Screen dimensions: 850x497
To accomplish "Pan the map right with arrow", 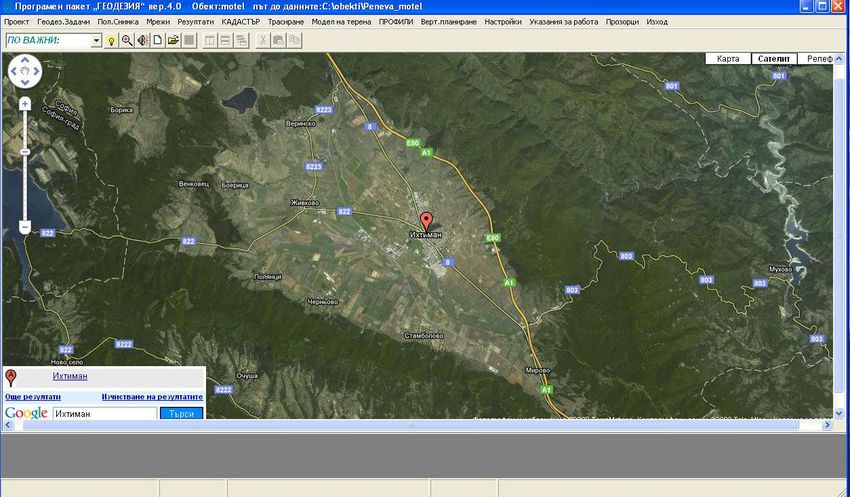I will click(x=36, y=71).
